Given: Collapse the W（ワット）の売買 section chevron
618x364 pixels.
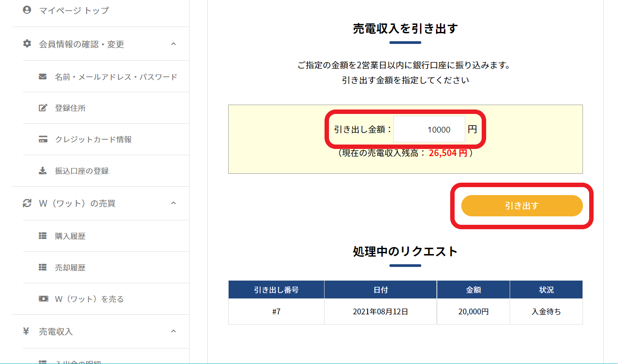Looking at the screenshot, I should [174, 203].
